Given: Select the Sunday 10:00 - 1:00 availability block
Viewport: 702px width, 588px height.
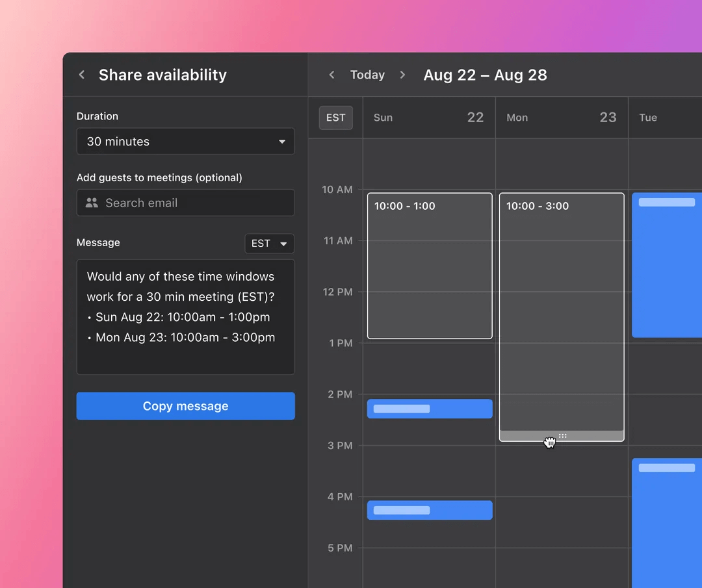Looking at the screenshot, I should (x=430, y=266).
